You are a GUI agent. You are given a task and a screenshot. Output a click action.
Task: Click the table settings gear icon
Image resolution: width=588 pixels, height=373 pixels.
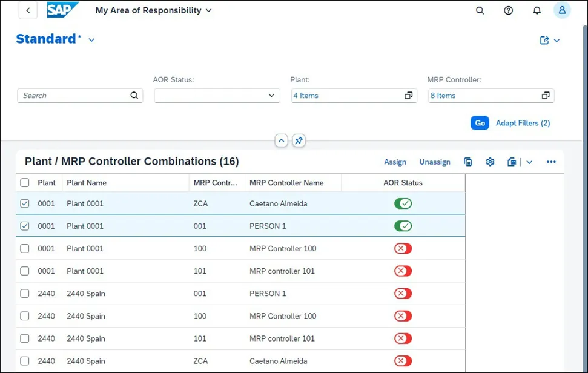(x=491, y=162)
